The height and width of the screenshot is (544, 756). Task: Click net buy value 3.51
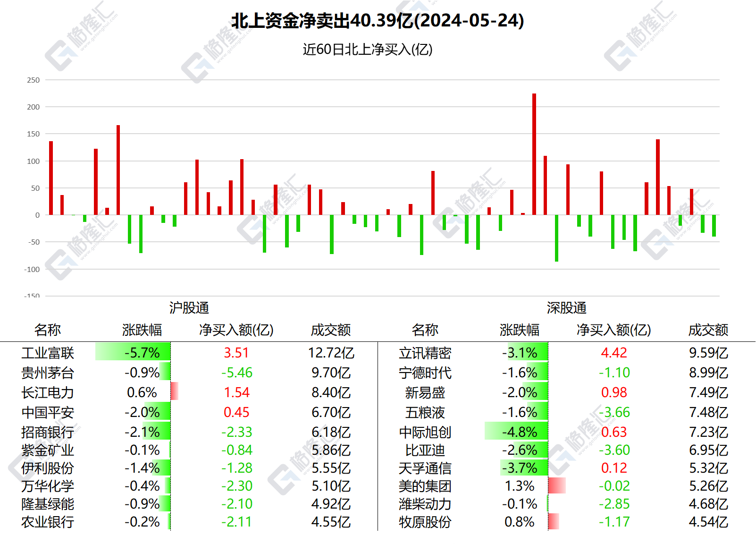click(236, 353)
